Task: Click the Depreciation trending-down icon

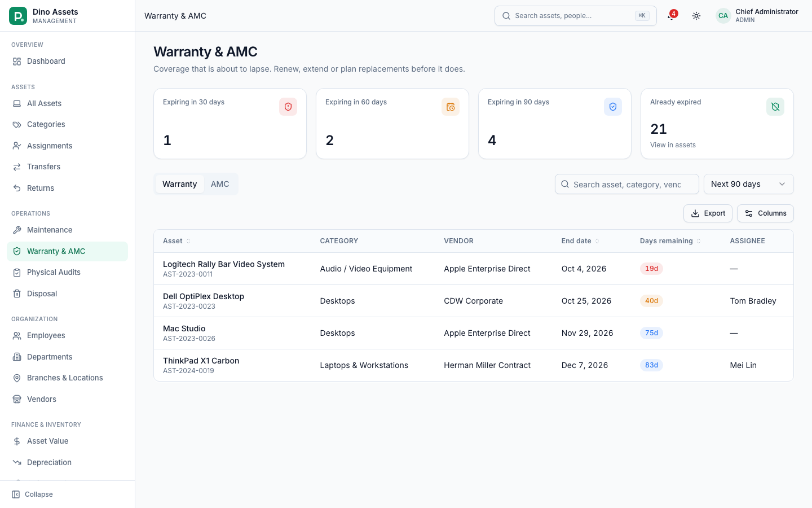Action: point(17,462)
